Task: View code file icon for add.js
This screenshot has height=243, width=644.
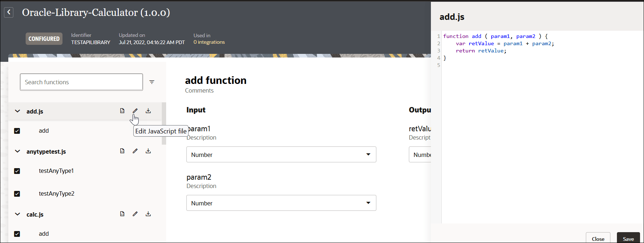Action: click(122, 111)
